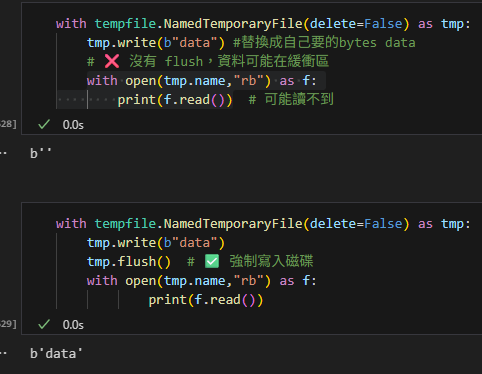Click tempfile.NamedTemporaryFile in the second cell
This screenshot has height=374, width=482.
point(198,224)
